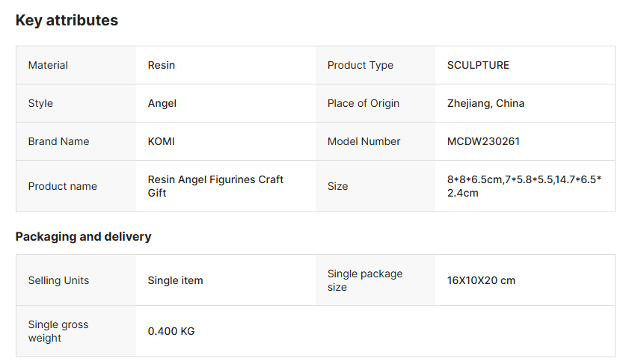The image size is (632, 364).
Task: Click the KOMI brand value
Action: click(x=162, y=141)
